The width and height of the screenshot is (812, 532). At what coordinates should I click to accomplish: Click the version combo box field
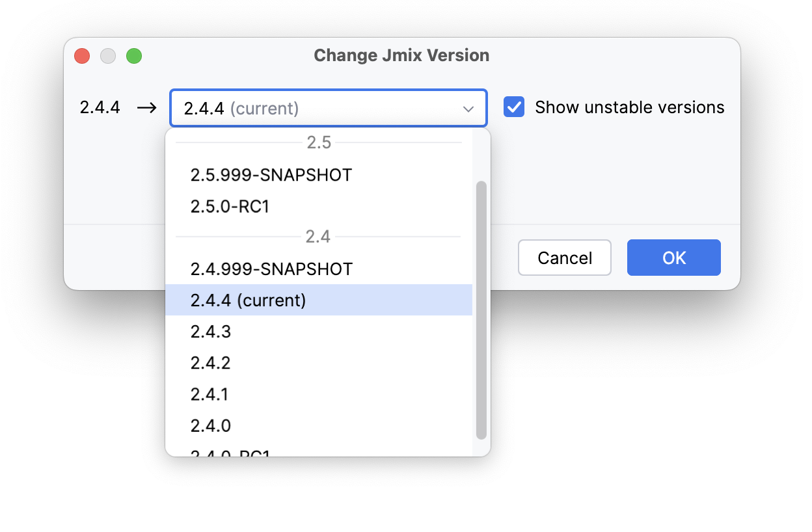pyautogui.click(x=312, y=108)
